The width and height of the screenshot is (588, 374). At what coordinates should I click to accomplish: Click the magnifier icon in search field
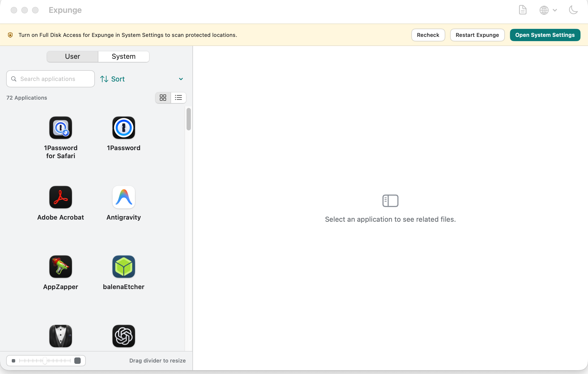tap(14, 79)
